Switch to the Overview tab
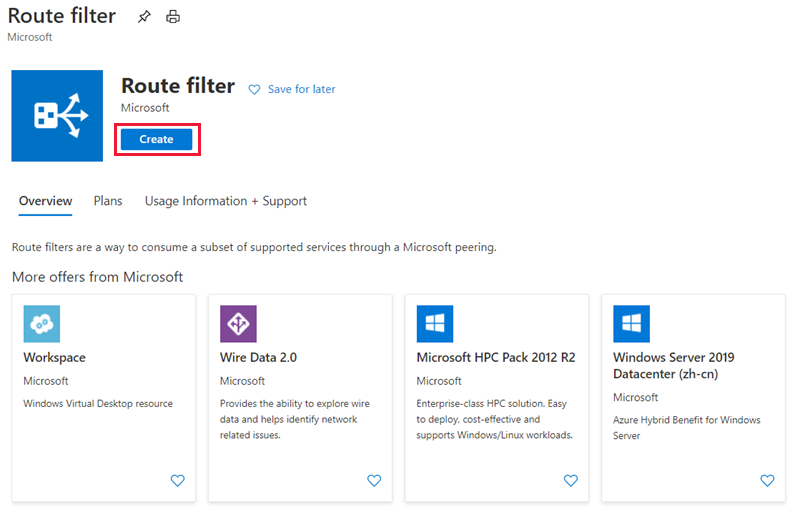This screenshot has width=800, height=512. tap(45, 201)
